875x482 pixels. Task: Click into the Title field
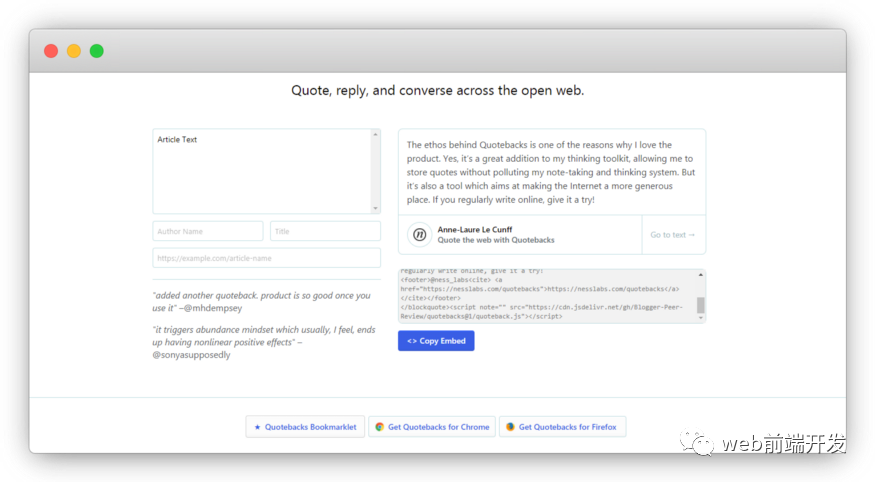coord(325,231)
